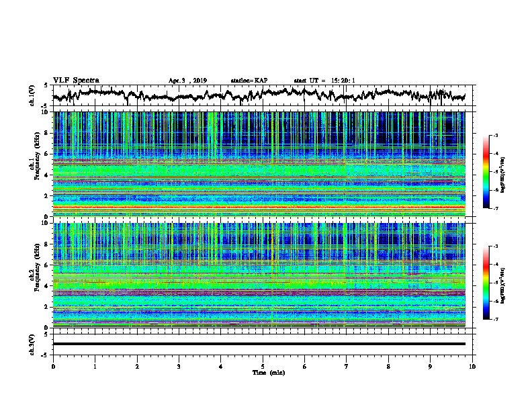Screen dimensions: 532x411
Task: Select the "start UT = 15:20:1" label
Action: click(x=324, y=81)
